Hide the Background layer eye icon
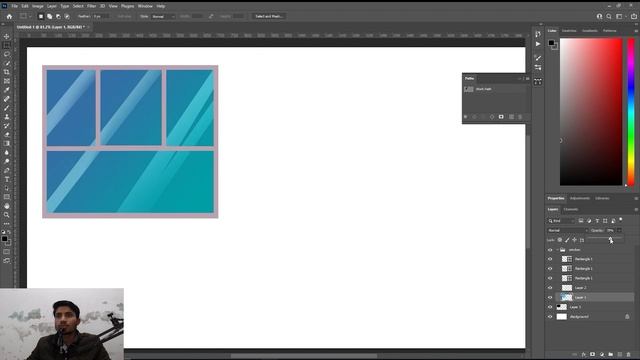This screenshot has height=360, width=640. (x=550, y=317)
